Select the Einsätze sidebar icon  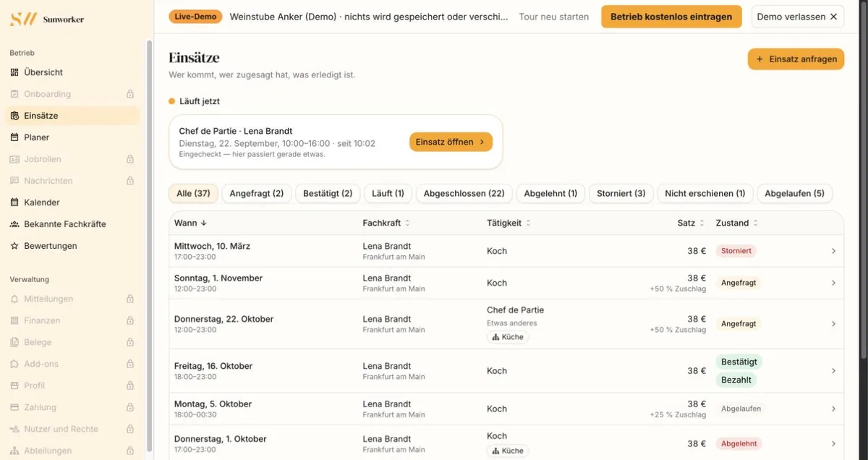[14, 116]
